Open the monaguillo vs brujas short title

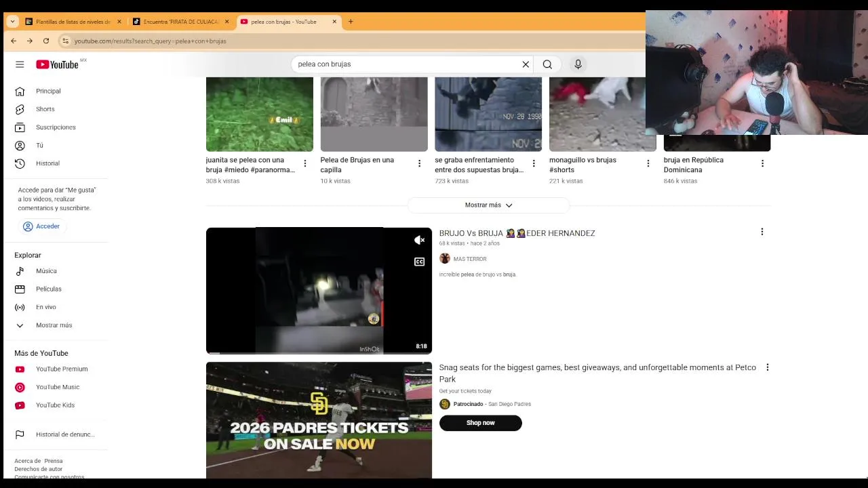[583, 165]
